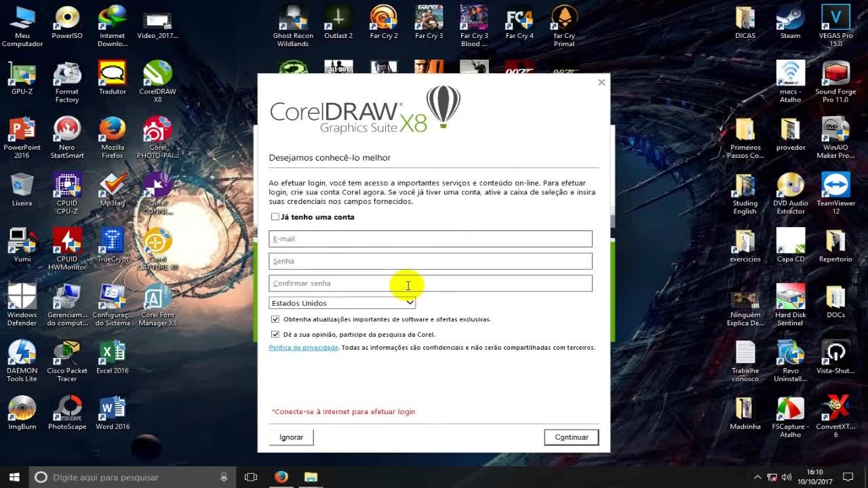Select the Cisco Packet Tracer icon
Screen dimensions: 868x488
[x=67, y=361]
